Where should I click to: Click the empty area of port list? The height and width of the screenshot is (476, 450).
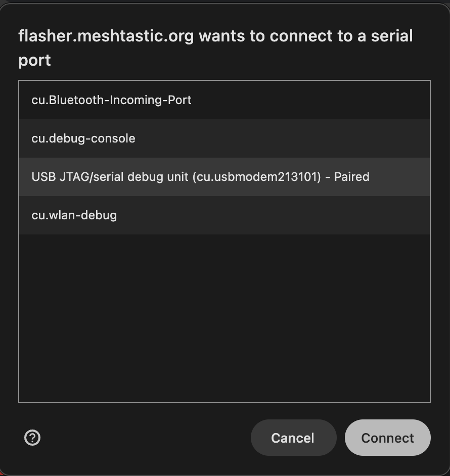[224, 318]
